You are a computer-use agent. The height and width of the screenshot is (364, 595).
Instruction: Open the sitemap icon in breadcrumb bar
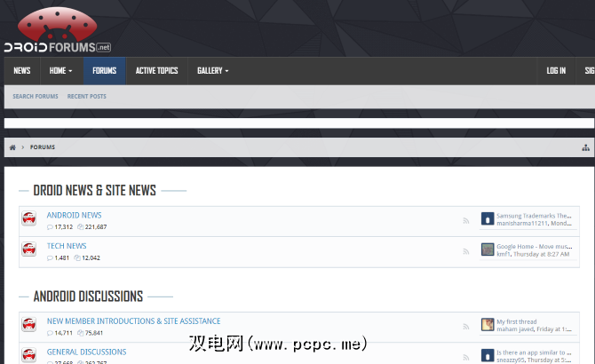coord(586,147)
